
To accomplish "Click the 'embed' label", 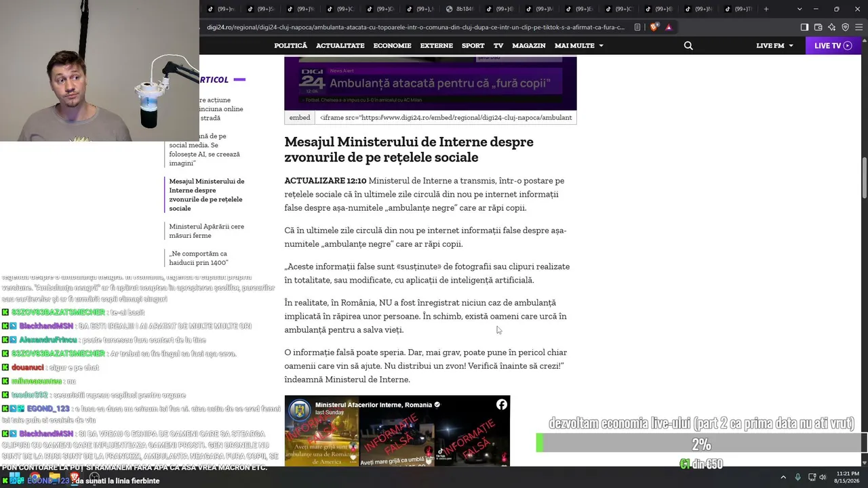I will [x=300, y=117].
